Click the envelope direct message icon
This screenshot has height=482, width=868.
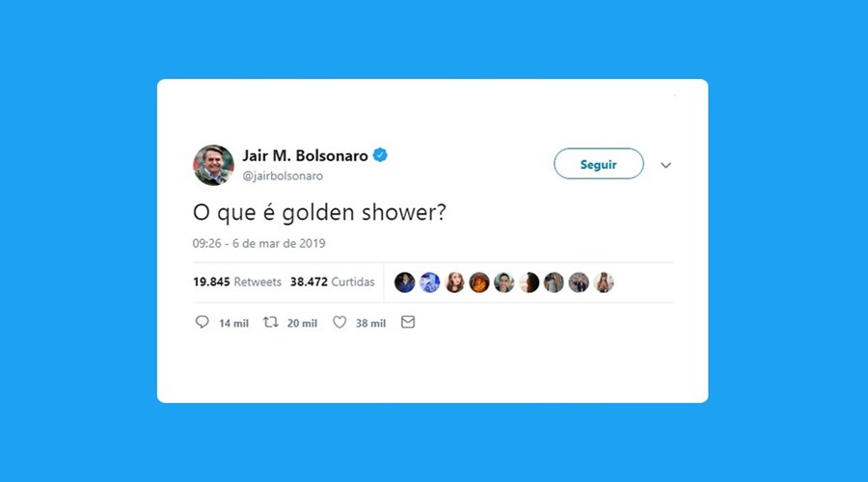tap(408, 322)
